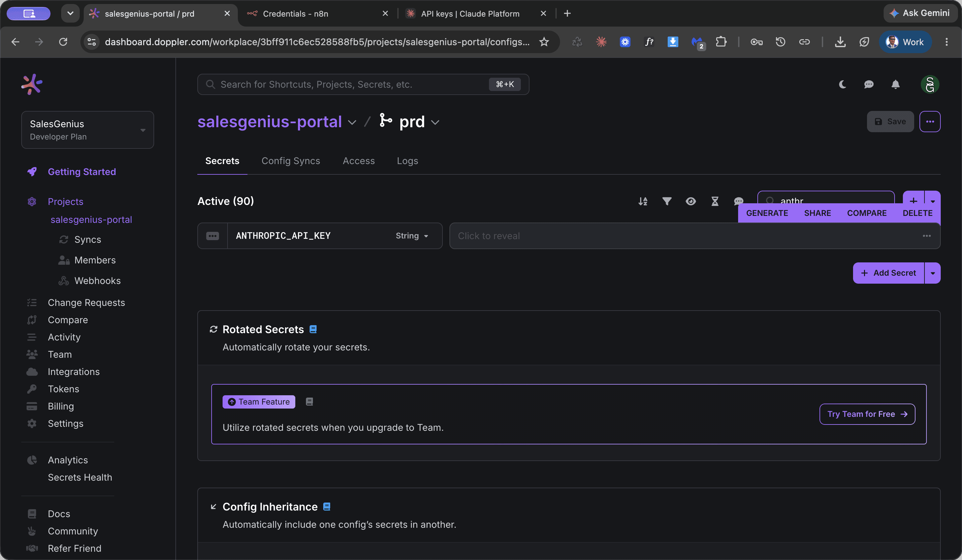Choose DELETE from secret actions menu
Image resolution: width=962 pixels, height=560 pixels.
coord(917,213)
